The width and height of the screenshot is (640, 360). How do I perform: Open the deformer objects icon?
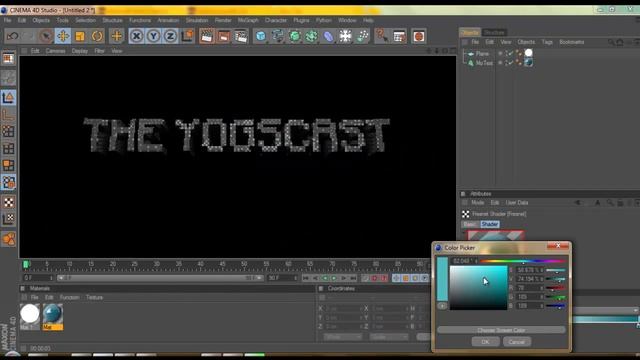click(328, 36)
